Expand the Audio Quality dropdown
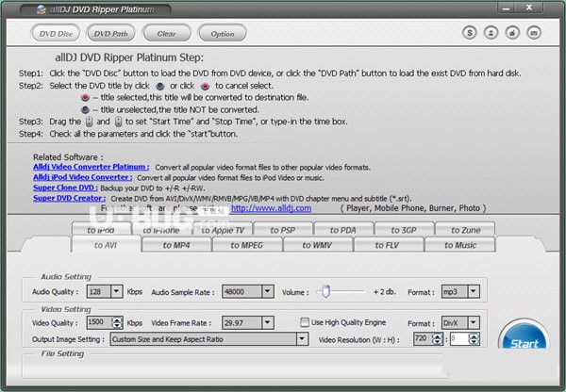This screenshot has width=566, height=392. (116, 291)
